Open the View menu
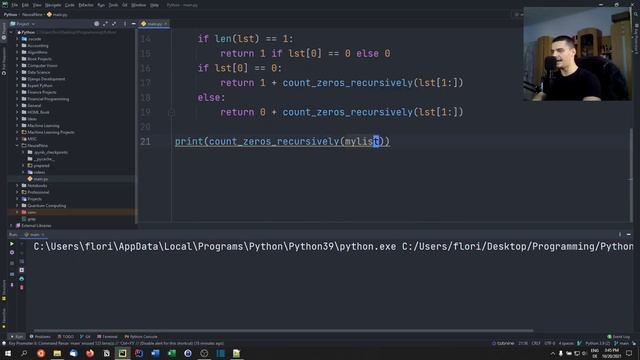 click(37, 5)
